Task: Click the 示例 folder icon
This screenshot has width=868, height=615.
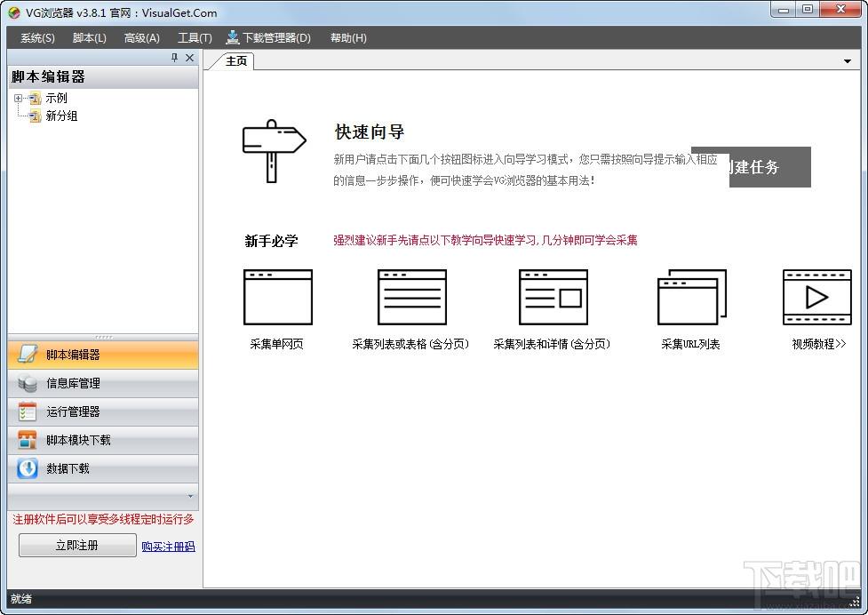Action: click(35, 98)
